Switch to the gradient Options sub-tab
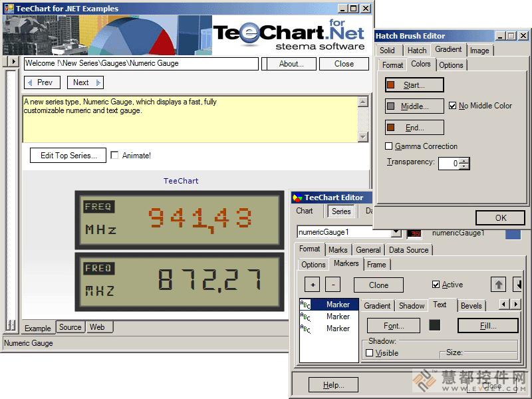The width and height of the screenshot is (532, 399). click(451, 65)
